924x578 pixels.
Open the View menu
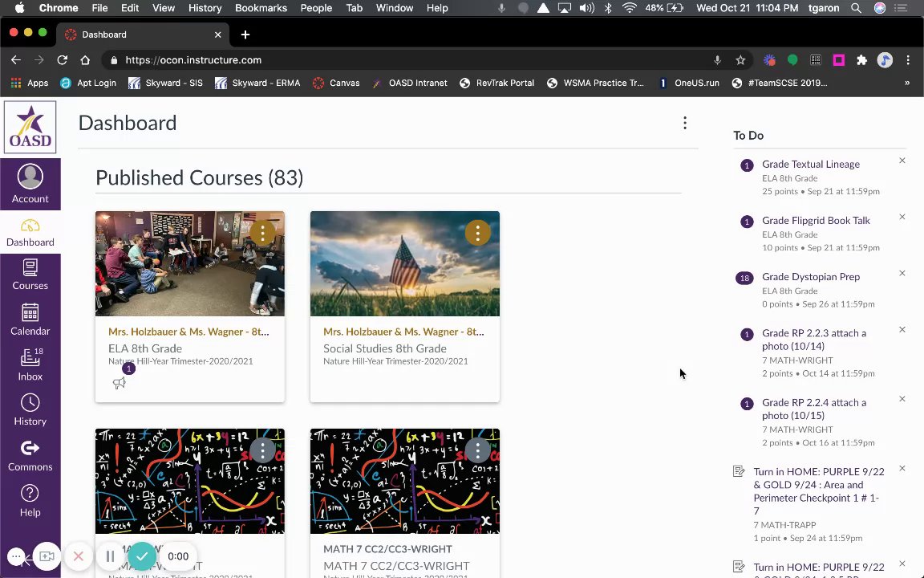pos(164,8)
